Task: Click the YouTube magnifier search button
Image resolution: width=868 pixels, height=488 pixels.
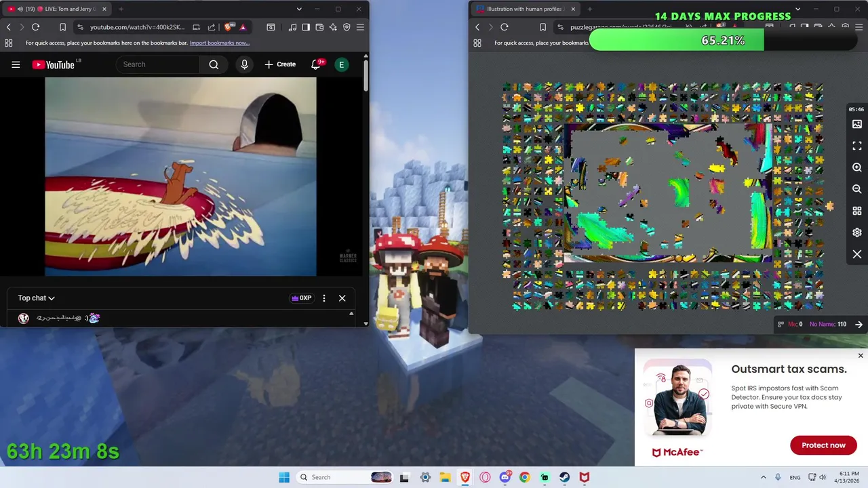Action: [214, 64]
